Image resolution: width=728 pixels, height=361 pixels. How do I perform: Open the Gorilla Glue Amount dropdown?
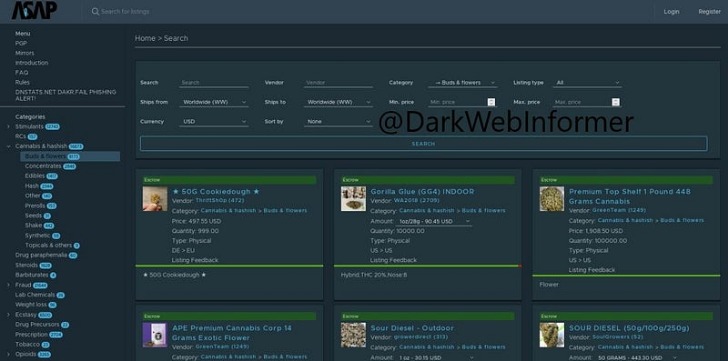pyautogui.click(x=433, y=222)
